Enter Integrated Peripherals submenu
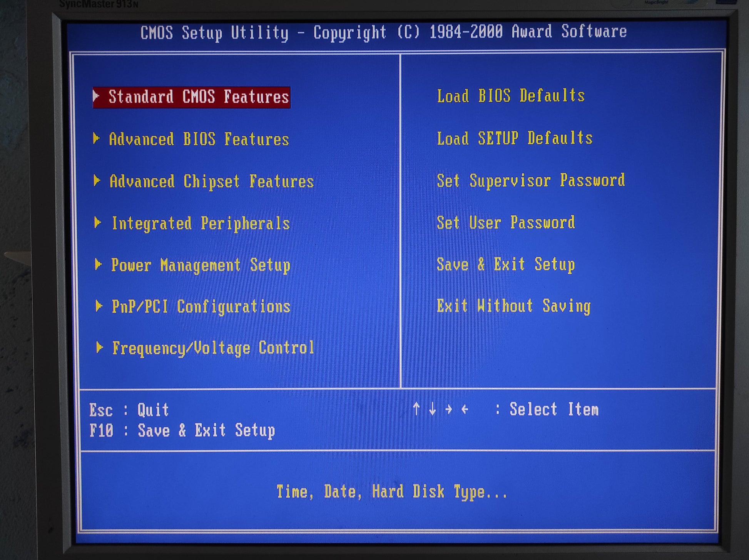The height and width of the screenshot is (560, 749). pos(201,223)
